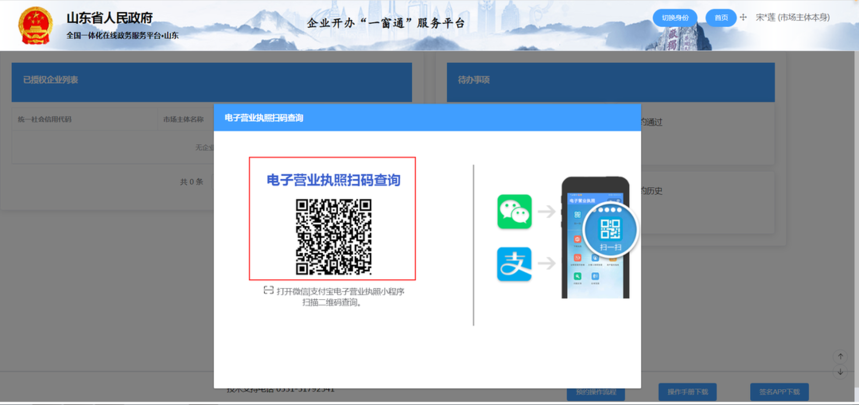Click the Alipay app icon
The height and width of the screenshot is (405, 859).
click(514, 264)
